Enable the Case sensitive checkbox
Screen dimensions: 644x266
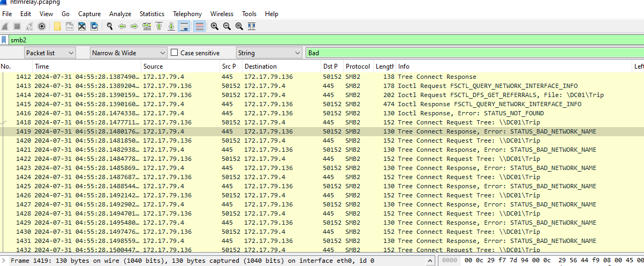tap(174, 53)
